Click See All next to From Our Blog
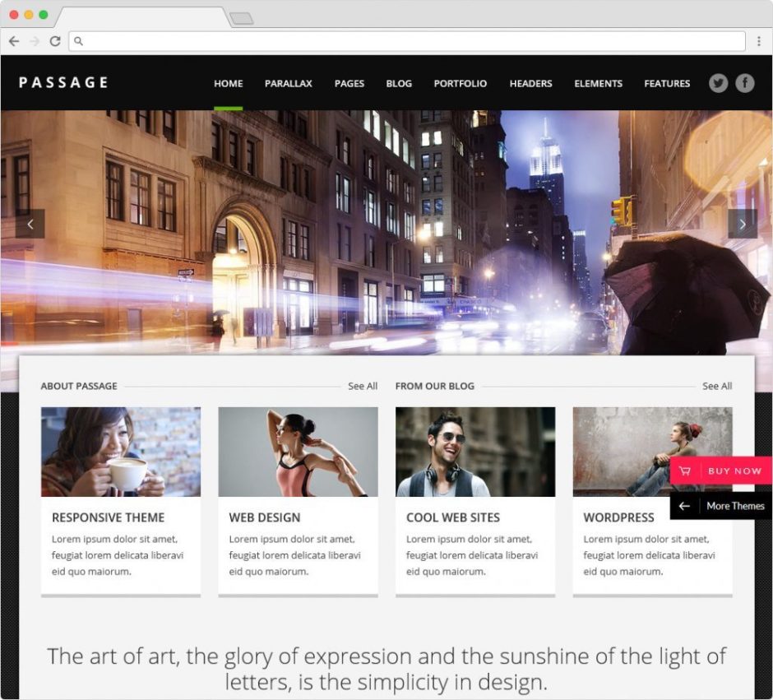The image size is (773, 700). [717, 386]
